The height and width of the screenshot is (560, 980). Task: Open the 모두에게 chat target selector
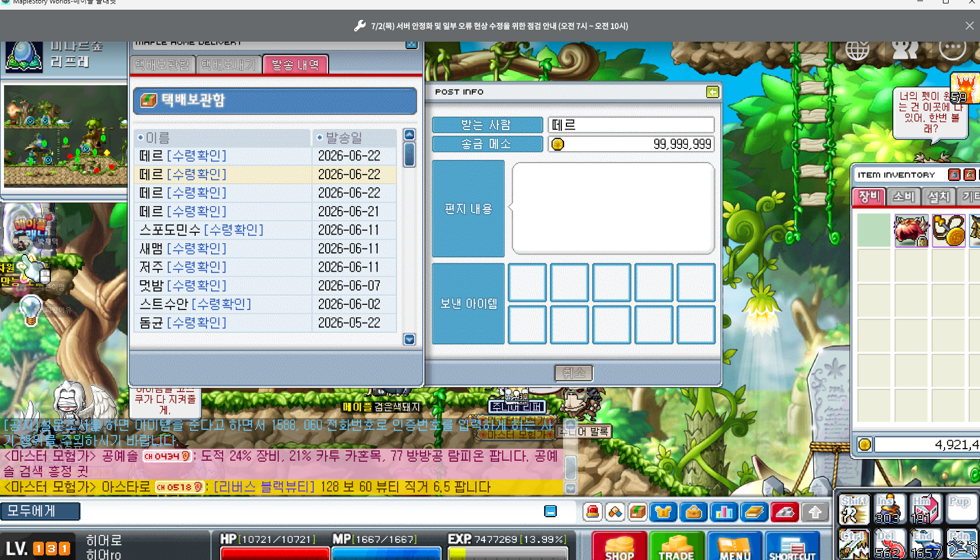(x=41, y=511)
